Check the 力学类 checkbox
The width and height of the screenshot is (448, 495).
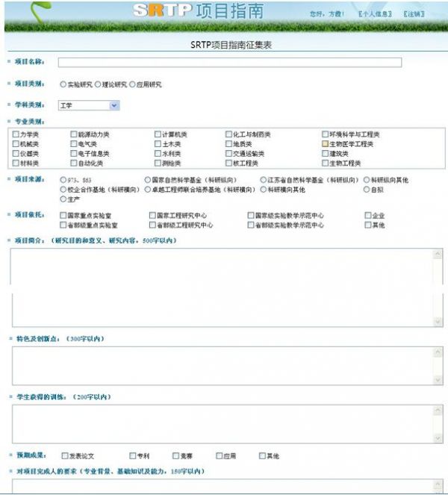click(x=16, y=135)
